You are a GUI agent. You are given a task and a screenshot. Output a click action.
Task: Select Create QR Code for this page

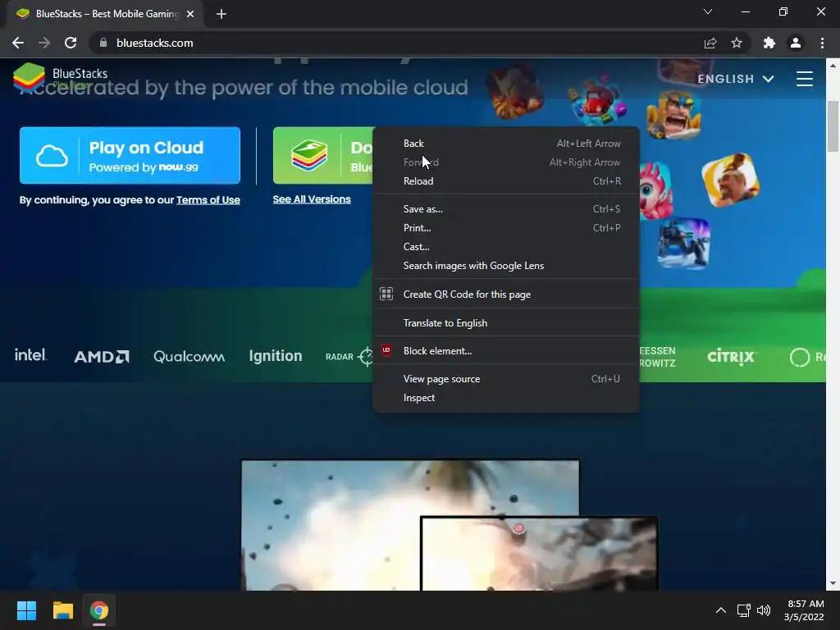click(506, 294)
